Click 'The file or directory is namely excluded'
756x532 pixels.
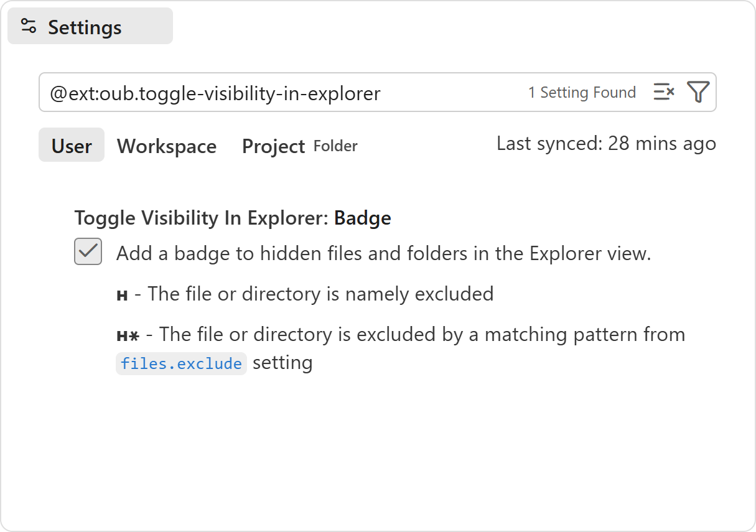pyautogui.click(x=320, y=293)
